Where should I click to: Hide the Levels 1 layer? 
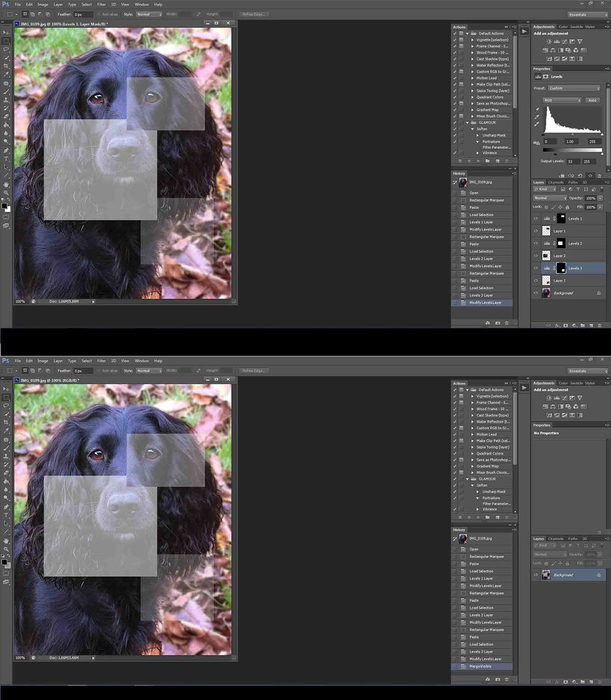pyautogui.click(x=535, y=218)
